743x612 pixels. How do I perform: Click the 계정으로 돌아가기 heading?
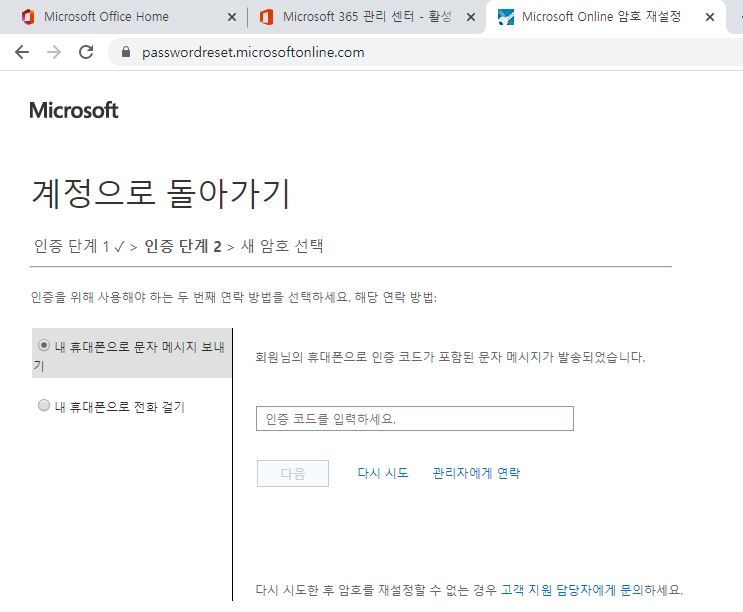click(161, 194)
